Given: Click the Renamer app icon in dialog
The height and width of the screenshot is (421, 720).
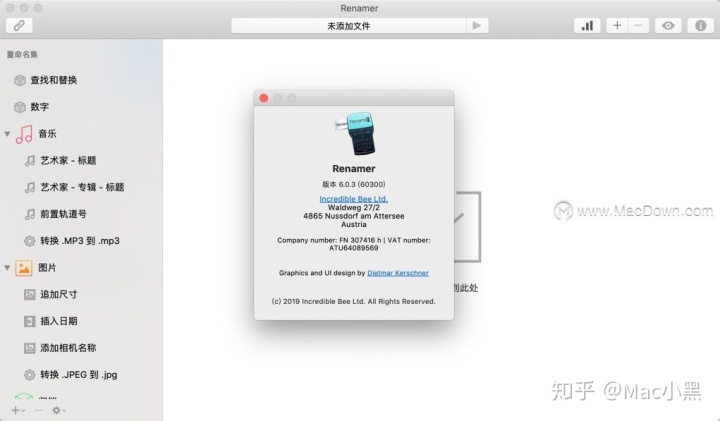Looking at the screenshot, I should pos(356,134).
